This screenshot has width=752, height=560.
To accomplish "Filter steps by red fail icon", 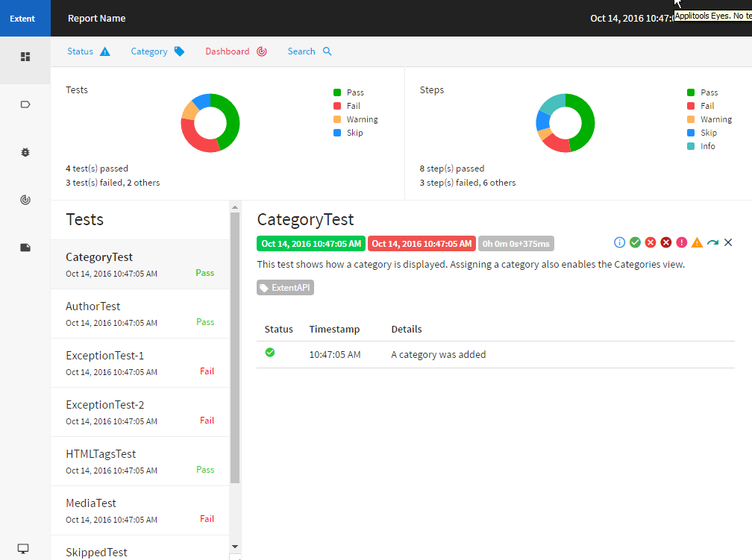I will pyautogui.click(x=651, y=242).
